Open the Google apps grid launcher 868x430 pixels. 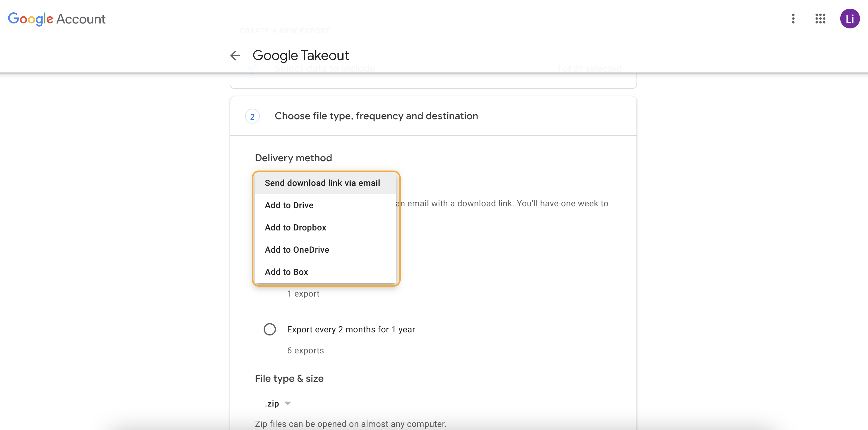(x=820, y=19)
